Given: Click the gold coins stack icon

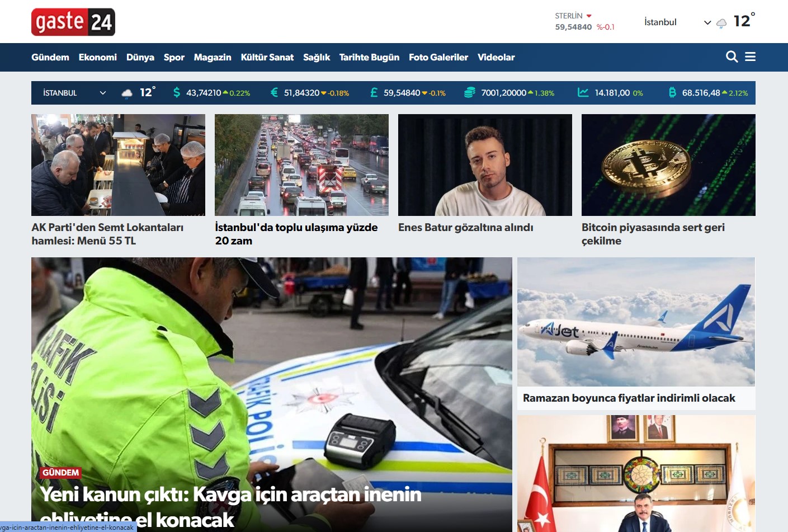Looking at the screenshot, I should coord(470,93).
